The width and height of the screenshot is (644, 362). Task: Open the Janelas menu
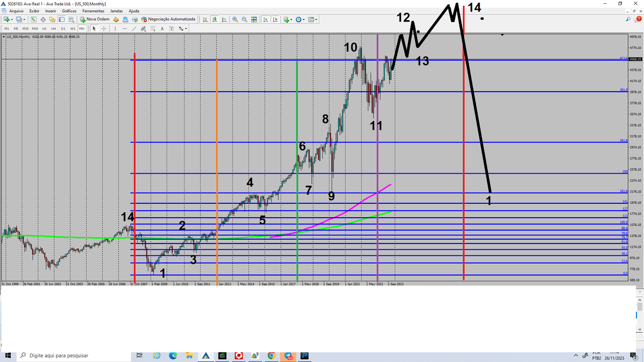116,11
